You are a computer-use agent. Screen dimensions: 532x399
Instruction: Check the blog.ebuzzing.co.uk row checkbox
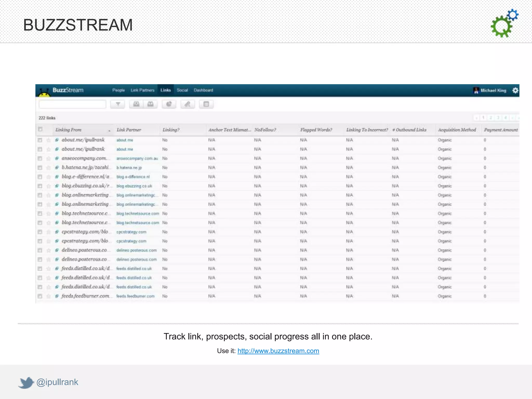(40, 186)
